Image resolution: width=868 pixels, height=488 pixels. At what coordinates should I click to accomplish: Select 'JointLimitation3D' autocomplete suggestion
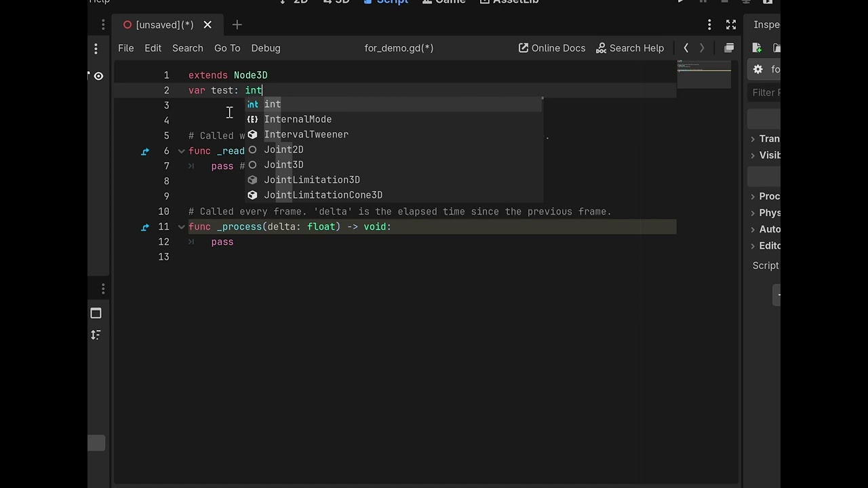[x=393, y=180]
